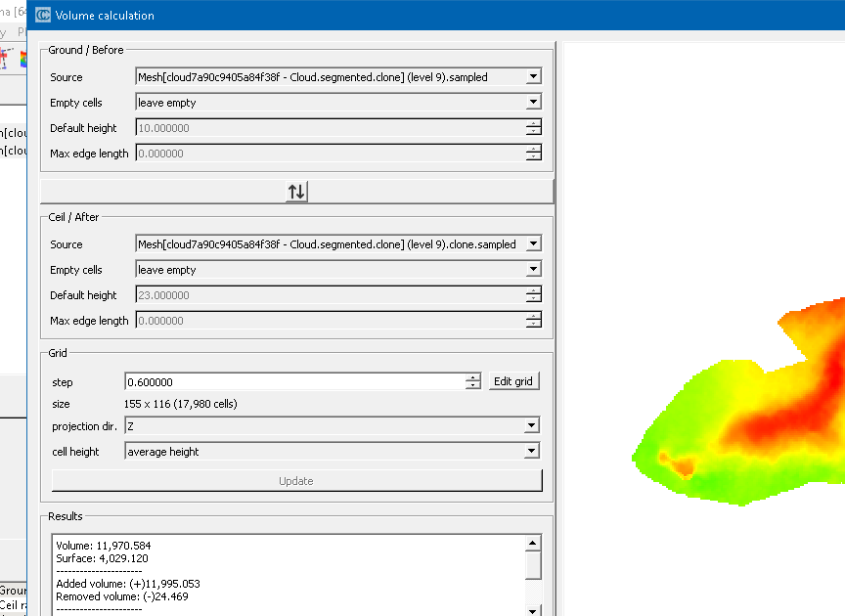Click the CloudCompare logo in the title bar
The width and height of the screenshot is (845, 616).
coord(43,16)
